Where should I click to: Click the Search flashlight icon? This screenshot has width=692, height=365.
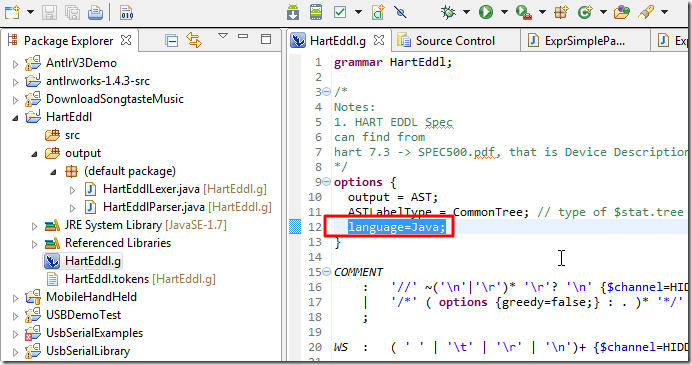coord(646,12)
